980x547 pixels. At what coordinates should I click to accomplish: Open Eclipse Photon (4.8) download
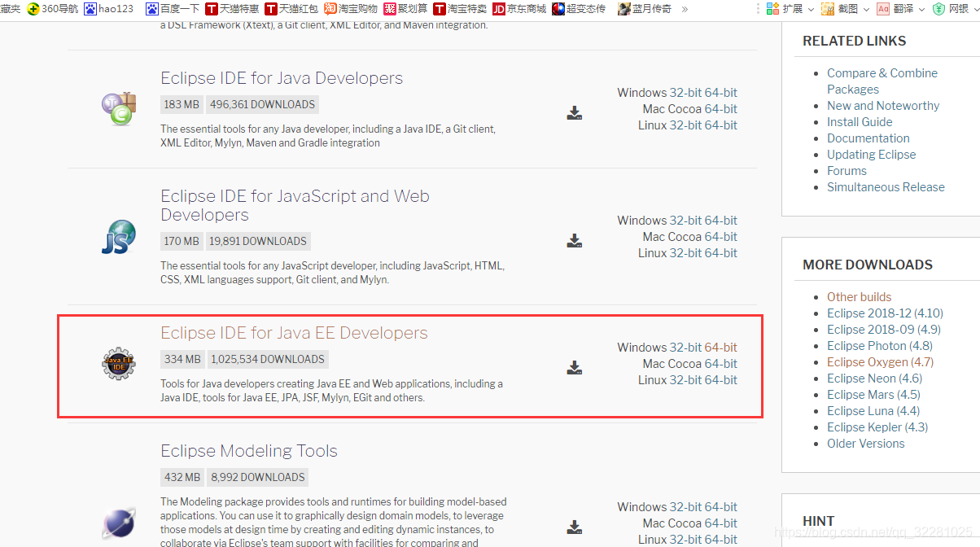880,346
